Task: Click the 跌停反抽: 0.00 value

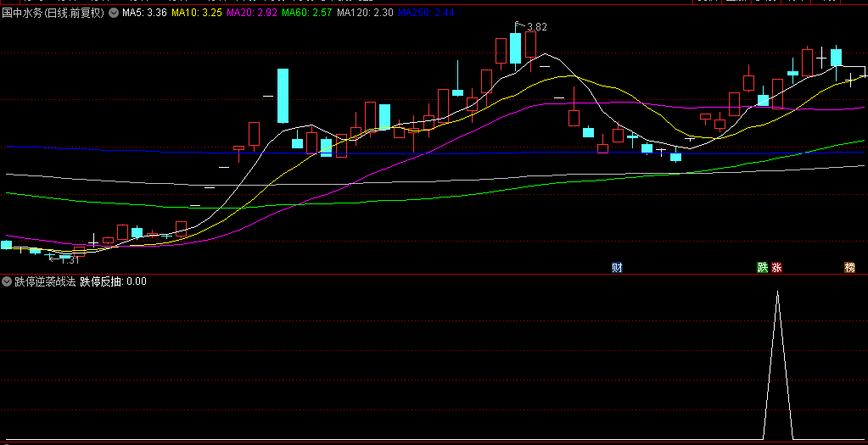Action: click(114, 281)
